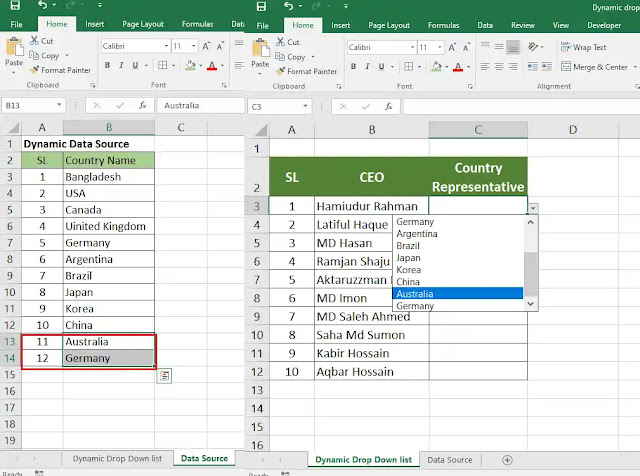Click Insert Function fx in left window

(142, 105)
